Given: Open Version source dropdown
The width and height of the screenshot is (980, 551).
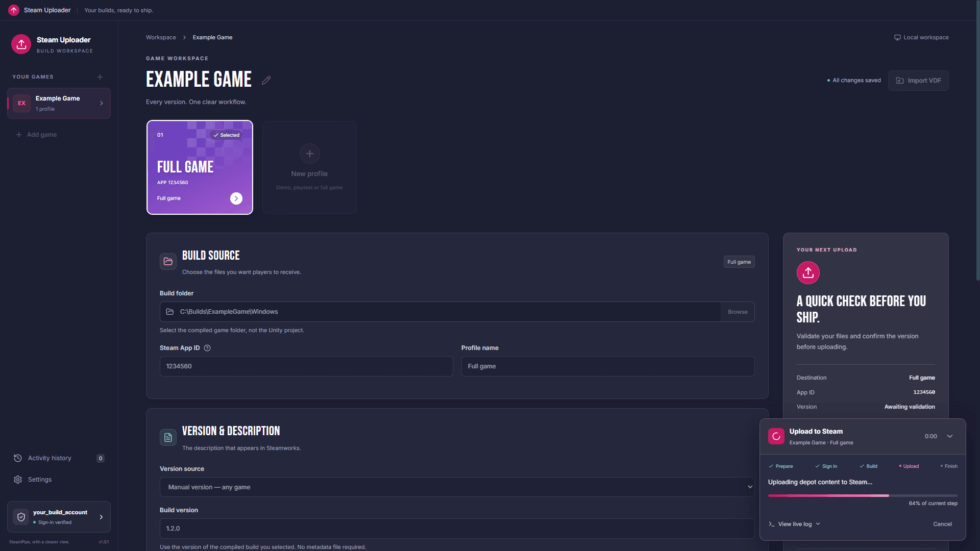Looking at the screenshot, I should (x=457, y=487).
